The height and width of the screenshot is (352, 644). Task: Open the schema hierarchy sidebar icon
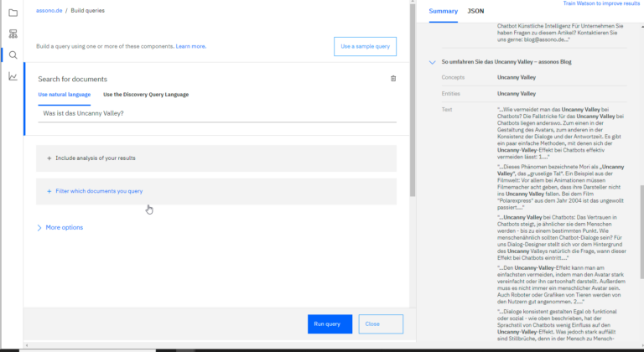13,34
